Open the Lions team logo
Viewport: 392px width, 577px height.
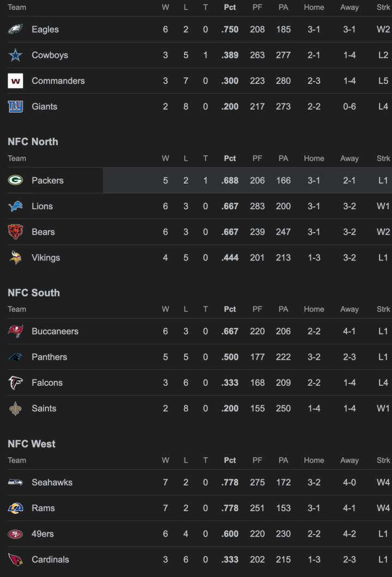click(x=15, y=206)
